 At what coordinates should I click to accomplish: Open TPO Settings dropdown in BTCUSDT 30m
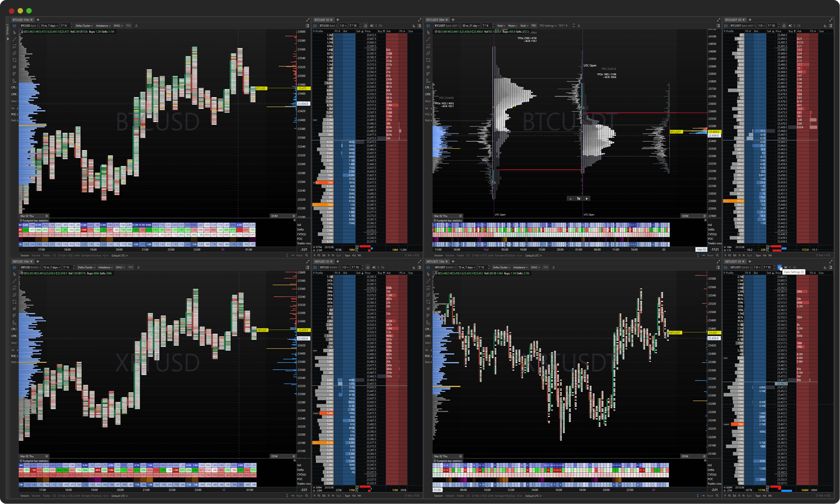[548, 25]
